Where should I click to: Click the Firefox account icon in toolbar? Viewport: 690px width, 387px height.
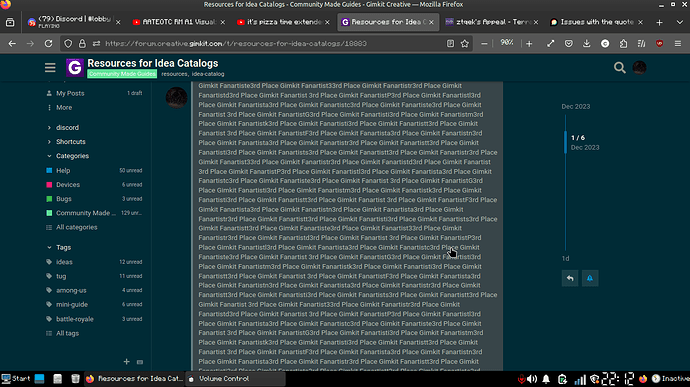click(x=605, y=44)
